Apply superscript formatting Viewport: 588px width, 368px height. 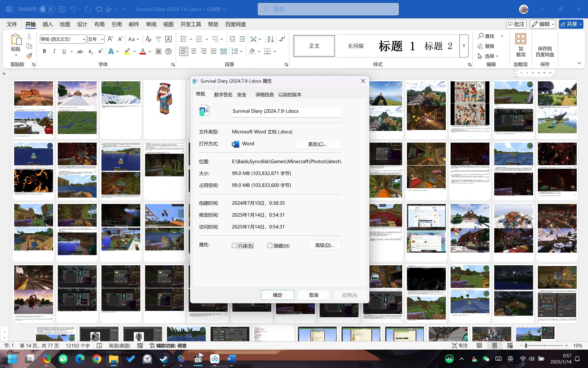(100, 51)
